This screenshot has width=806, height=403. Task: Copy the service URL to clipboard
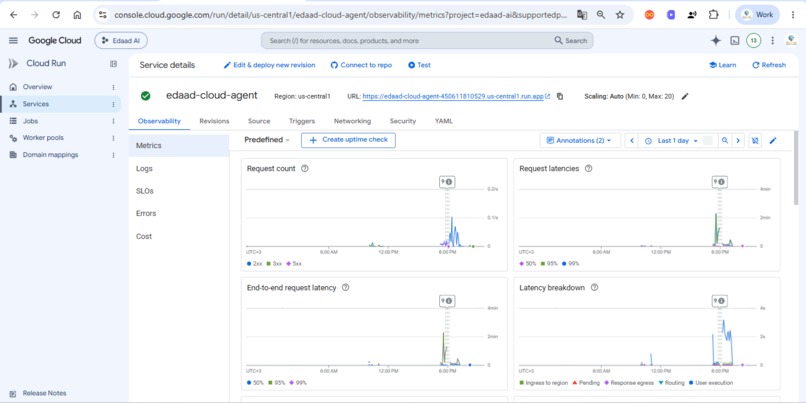[x=560, y=96]
